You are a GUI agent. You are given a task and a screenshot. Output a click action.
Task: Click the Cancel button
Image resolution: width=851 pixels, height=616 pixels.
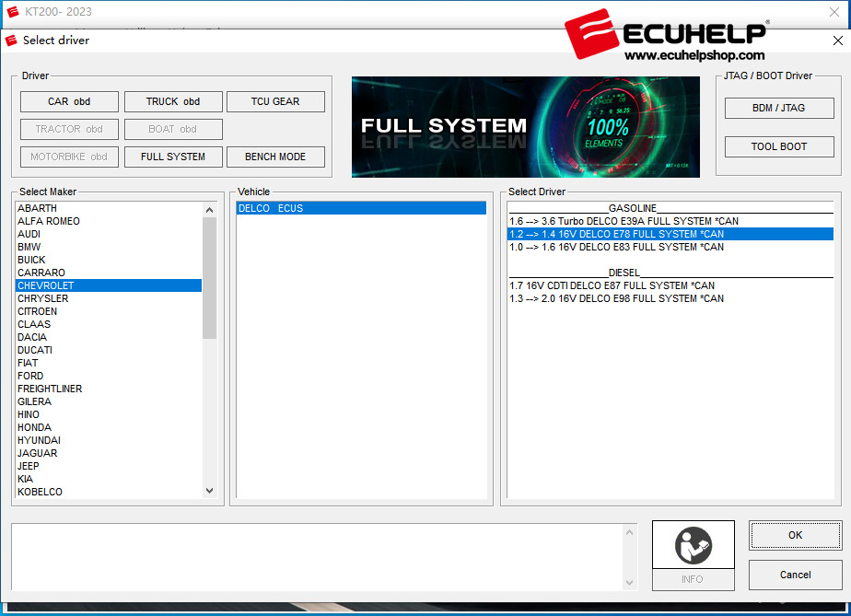click(795, 575)
